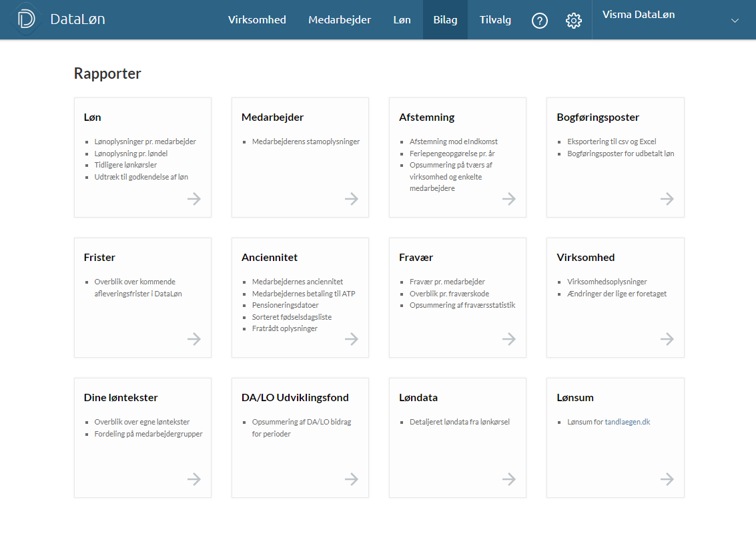The image size is (756, 554).
Task: Click the DataLøn logo icon
Action: (26, 19)
